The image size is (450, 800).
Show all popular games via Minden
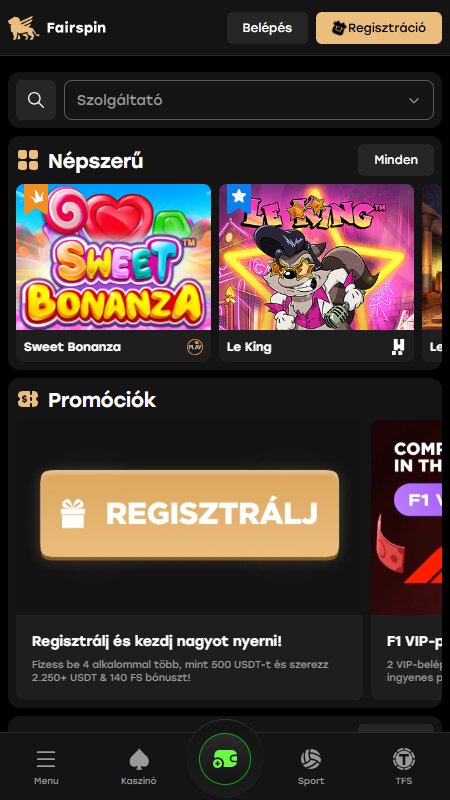click(396, 160)
